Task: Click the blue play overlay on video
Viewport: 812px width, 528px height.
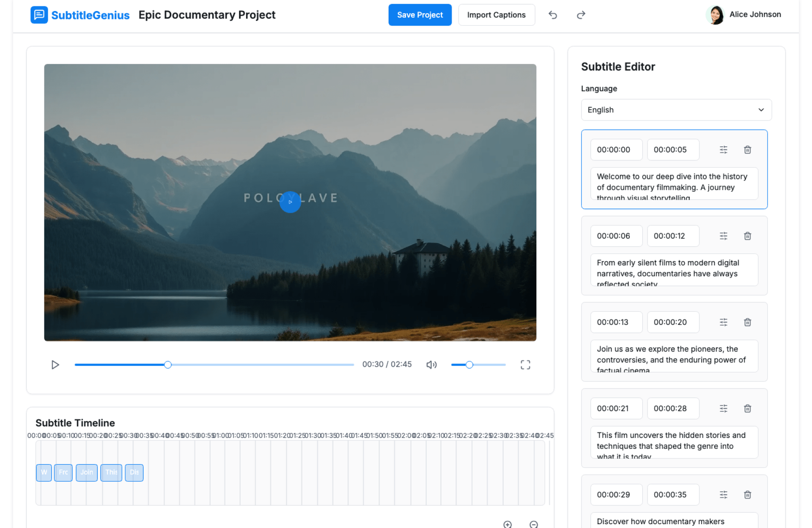Action: (x=290, y=202)
